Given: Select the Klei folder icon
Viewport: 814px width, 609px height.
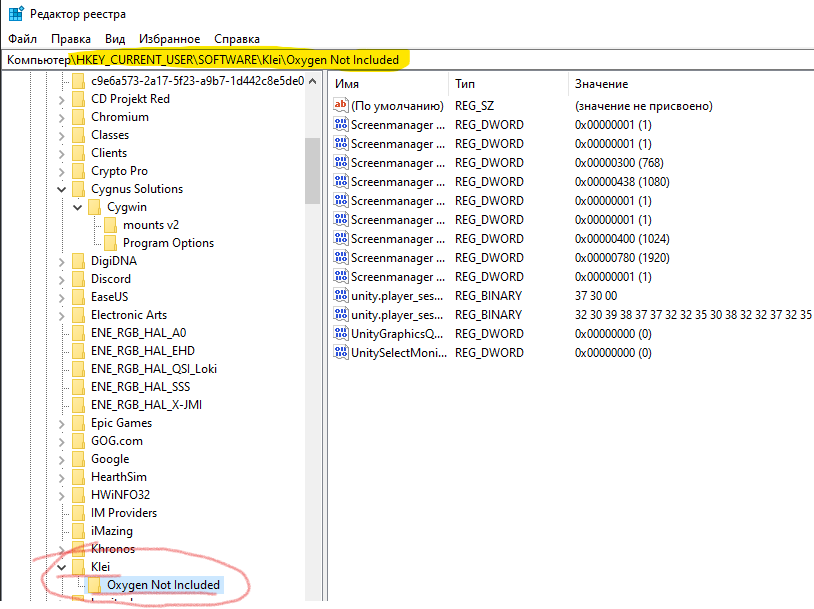Looking at the screenshot, I should click(78, 566).
